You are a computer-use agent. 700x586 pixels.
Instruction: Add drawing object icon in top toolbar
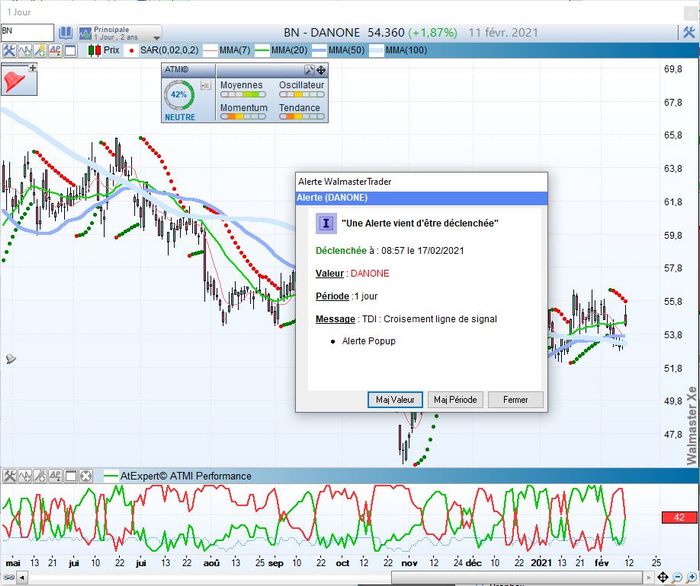[40, 50]
